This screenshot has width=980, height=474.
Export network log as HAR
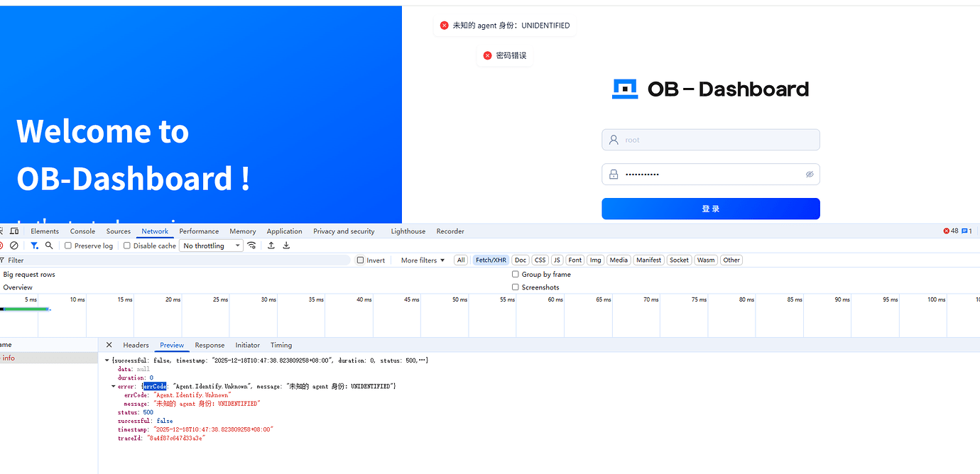click(286, 245)
